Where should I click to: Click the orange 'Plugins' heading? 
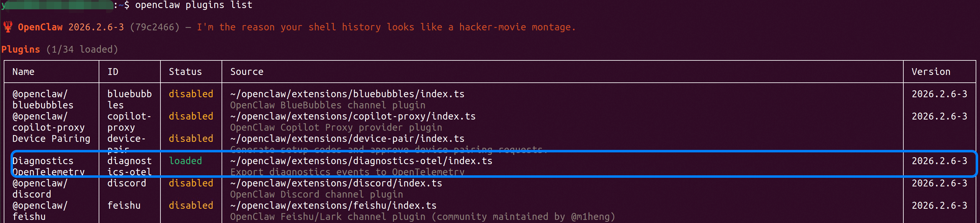pyautogui.click(x=20, y=49)
